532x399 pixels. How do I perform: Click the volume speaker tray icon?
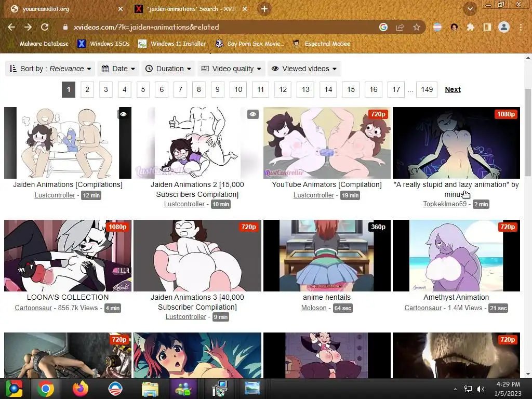point(481,389)
